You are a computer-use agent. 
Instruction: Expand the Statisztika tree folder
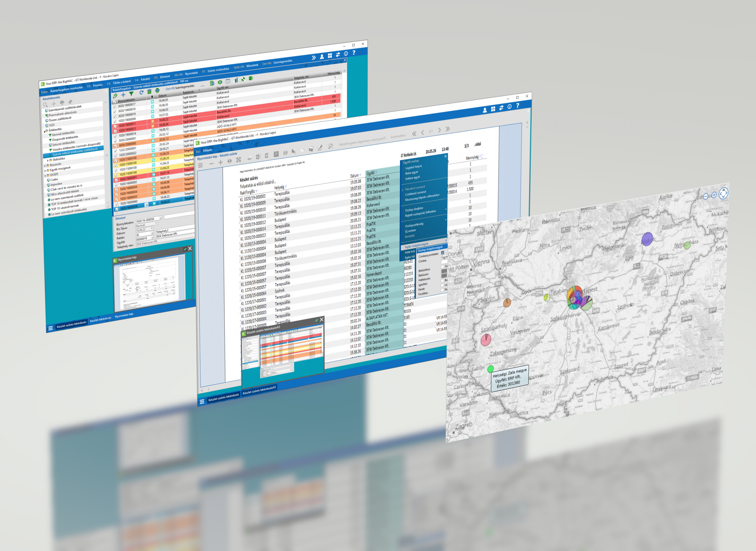(48, 160)
